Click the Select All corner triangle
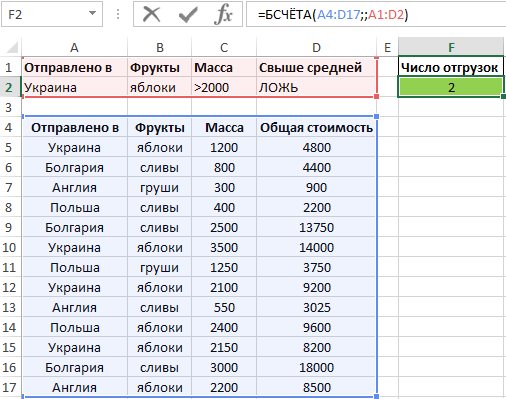The image size is (506, 399). [12, 48]
